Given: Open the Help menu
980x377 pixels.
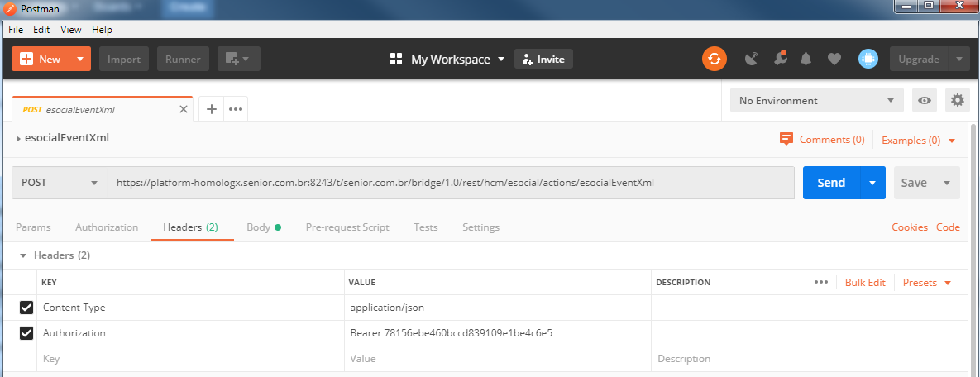Looking at the screenshot, I should point(102,30).
